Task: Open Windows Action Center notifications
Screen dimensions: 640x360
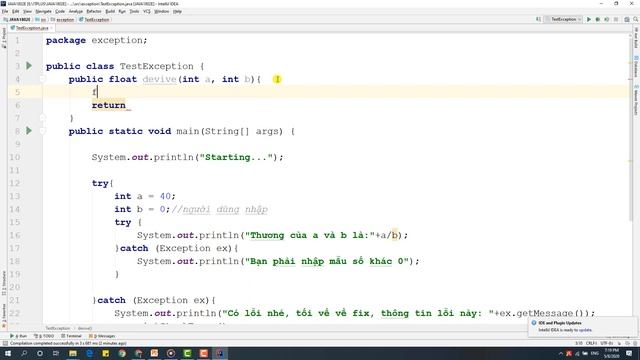Action: coord(629,353)
